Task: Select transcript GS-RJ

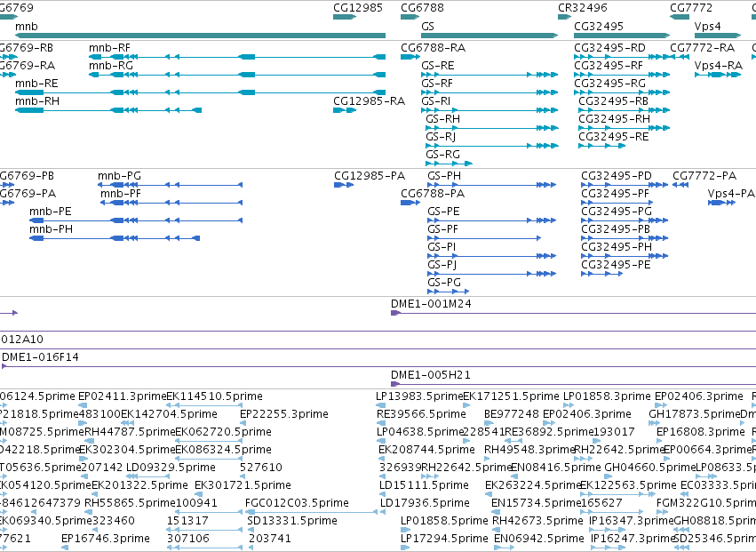Action: [492, 146]
